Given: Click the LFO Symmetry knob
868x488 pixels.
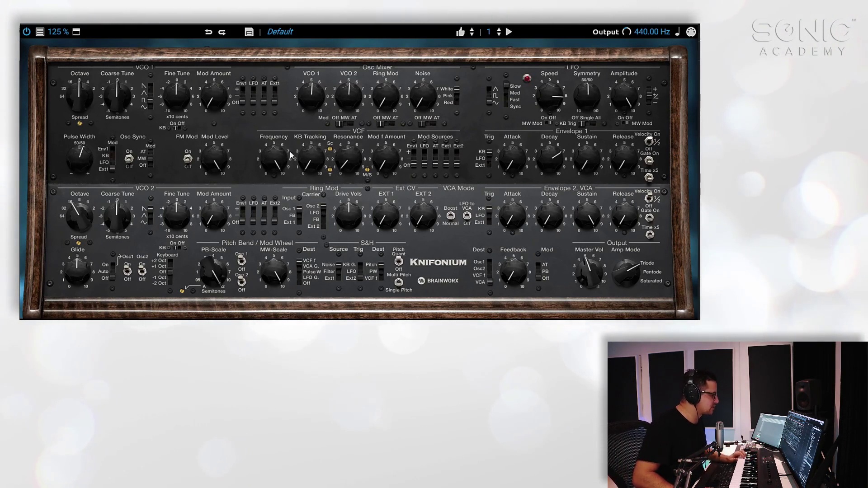Looking at the screenshot, I should click(587, 96).
